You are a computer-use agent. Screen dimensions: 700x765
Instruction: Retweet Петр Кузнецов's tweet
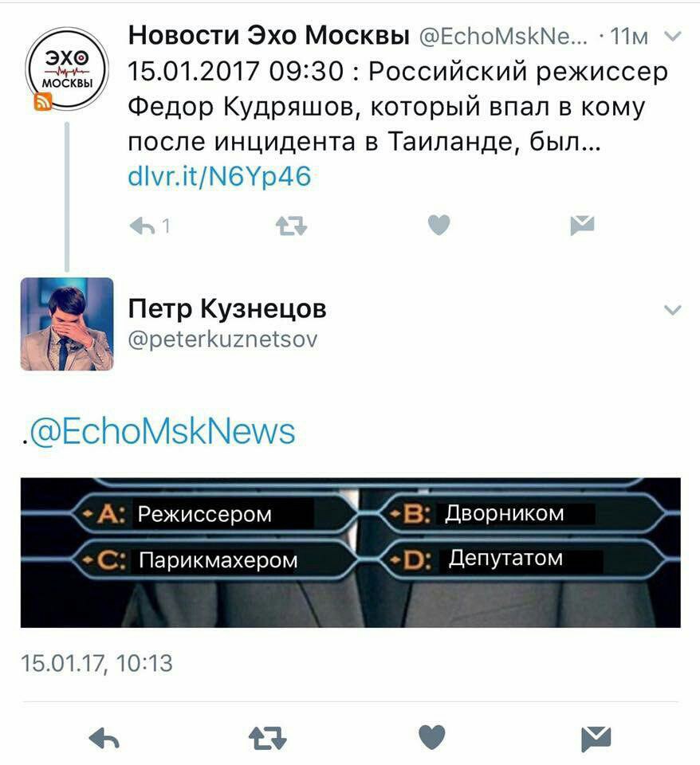[x=268, y=738]
